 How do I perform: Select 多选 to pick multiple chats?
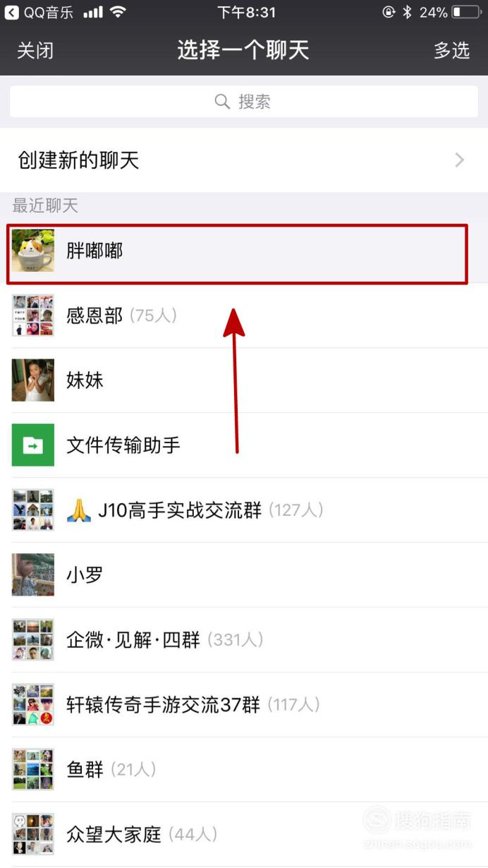tap(451, 50)
